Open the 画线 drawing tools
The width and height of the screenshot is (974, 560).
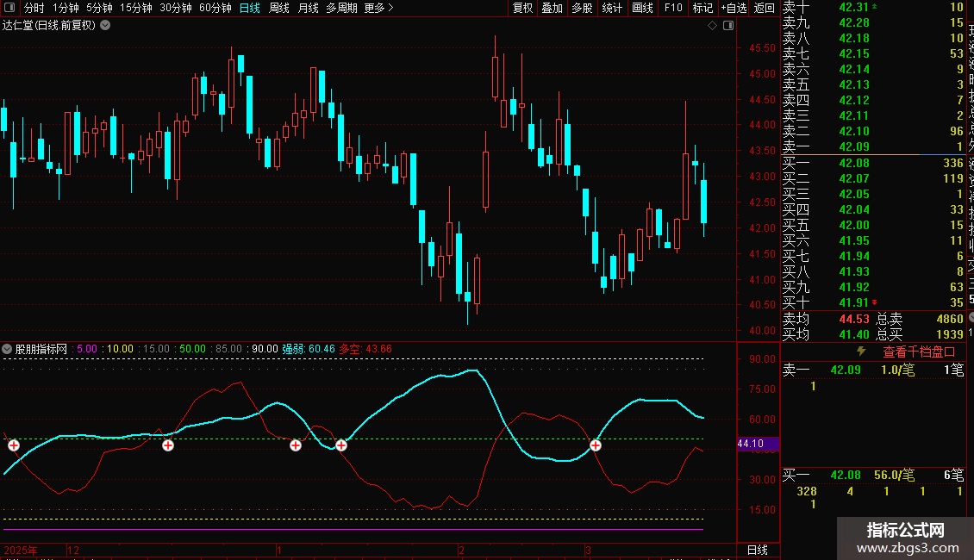point(642,8)
